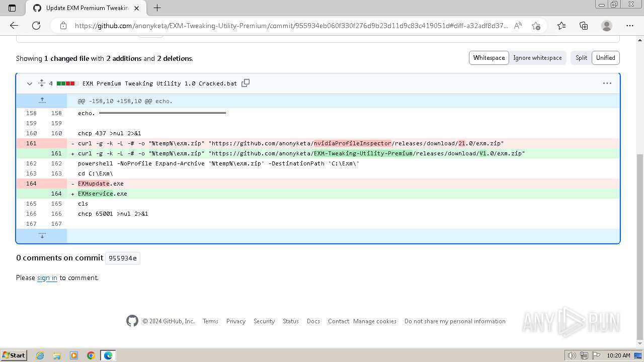Collapse the EXM Premium file diff
This screenshot has width=644, height=362.
coord(29,83)
